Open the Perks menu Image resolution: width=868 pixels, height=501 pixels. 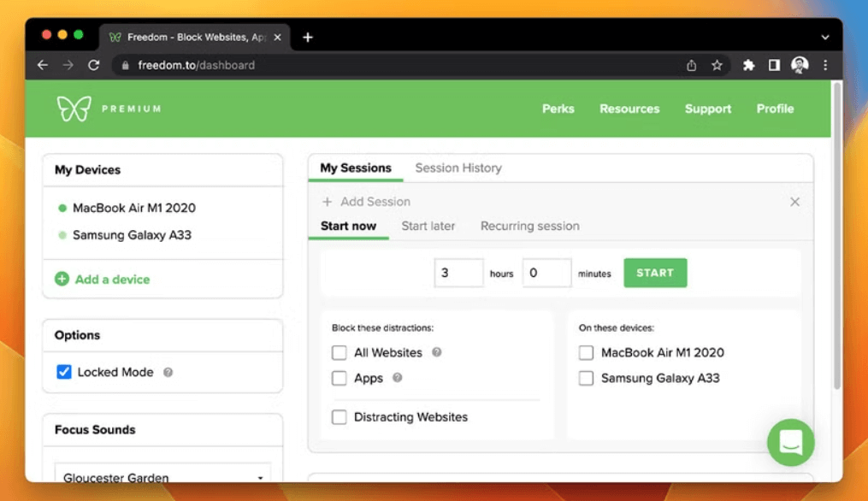click(x=558, y=109)
